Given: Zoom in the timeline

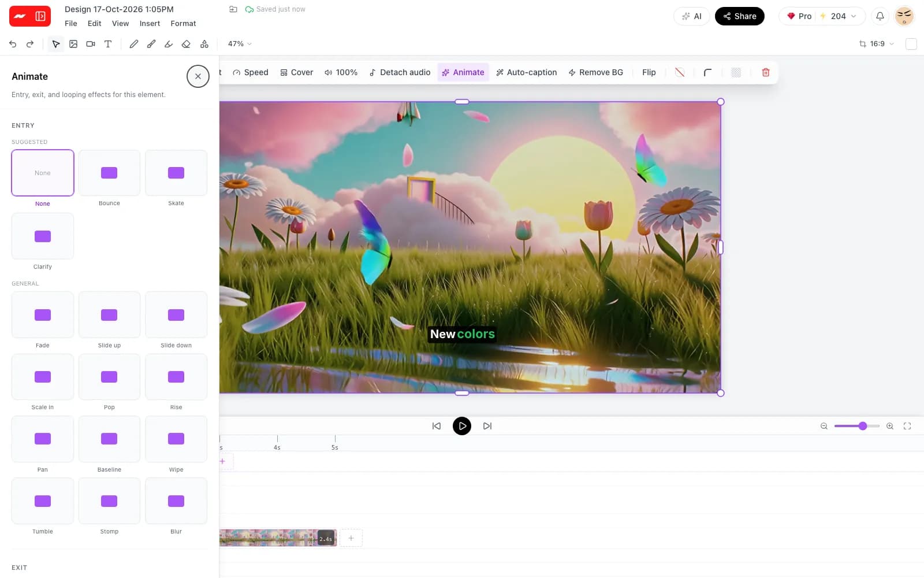Looking at the screenshot, I should tap(890, 426).
